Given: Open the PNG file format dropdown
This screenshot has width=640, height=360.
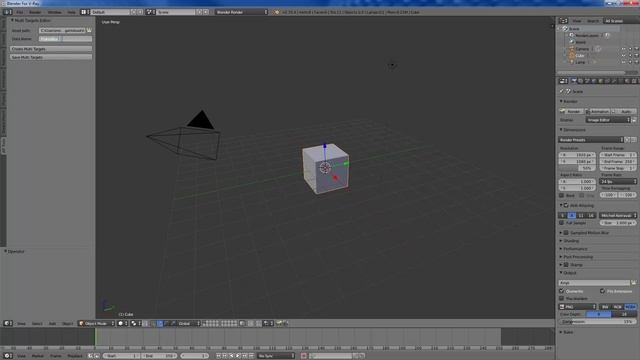Looking at the screenshot, I should [578, 307].
